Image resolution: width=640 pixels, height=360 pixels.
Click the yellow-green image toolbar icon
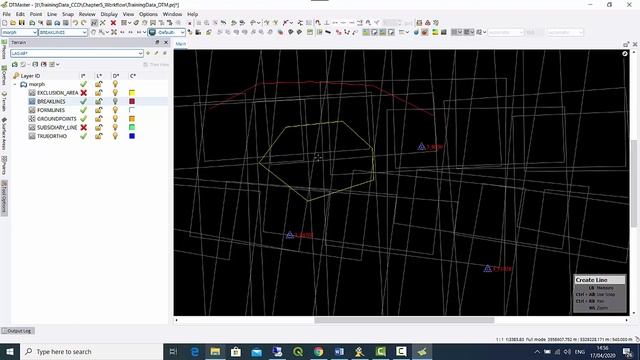pos(435,32)
